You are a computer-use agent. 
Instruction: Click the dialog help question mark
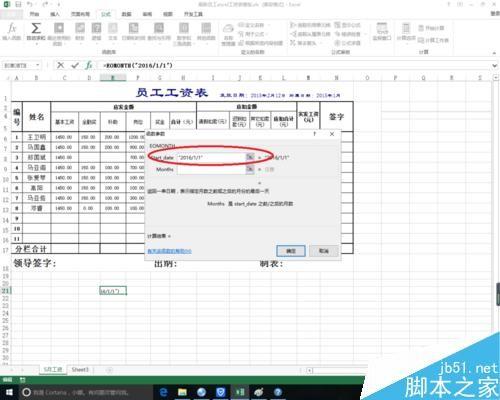coord(315,134)
